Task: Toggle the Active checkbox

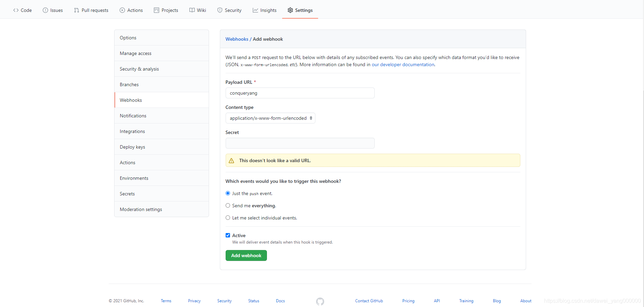Action: click(x=228, y=235)
